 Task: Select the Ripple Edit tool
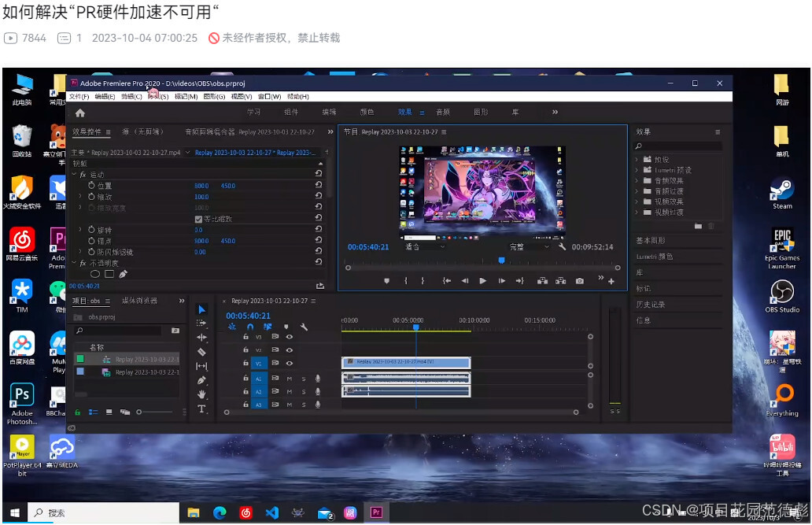(202, 338)
